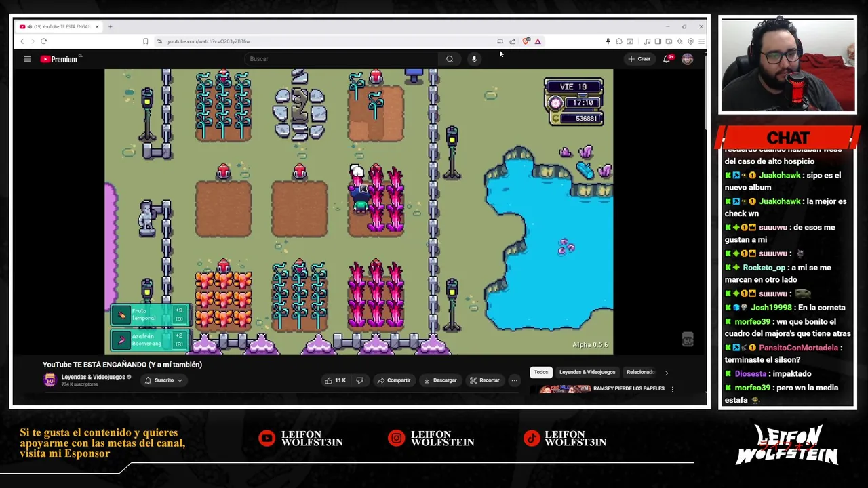Start voice search with microphone icon
The width and height of the screenshot is (868, 488).
coord(474,59)
